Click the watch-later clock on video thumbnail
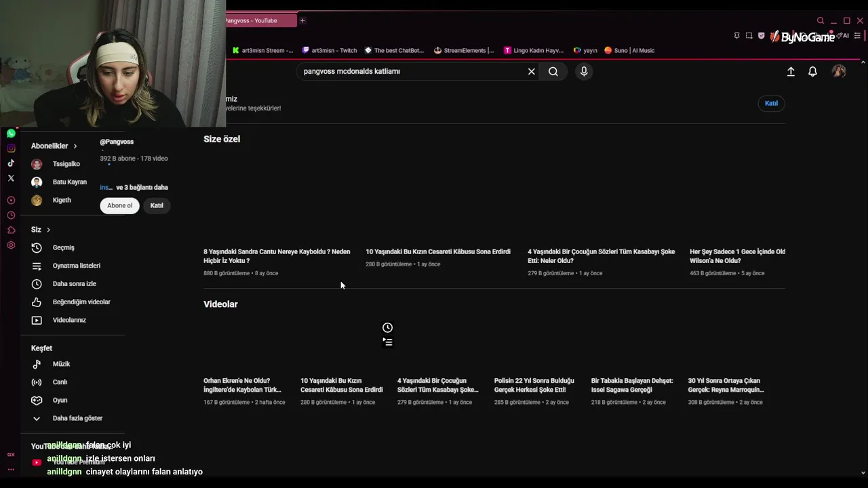Image resolution: width=868 pixels, height=488 pixels. click(x=387, y=327)
